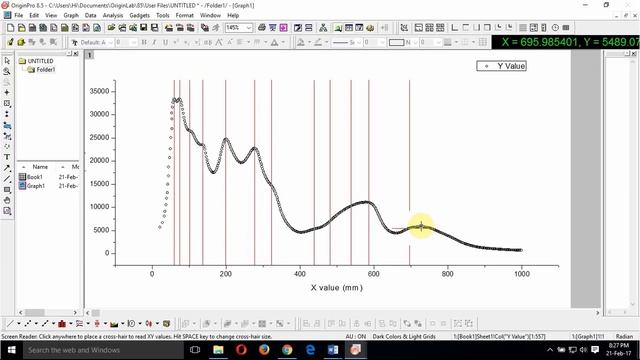Select the Zoom In magnifier tool

(7, 71)
